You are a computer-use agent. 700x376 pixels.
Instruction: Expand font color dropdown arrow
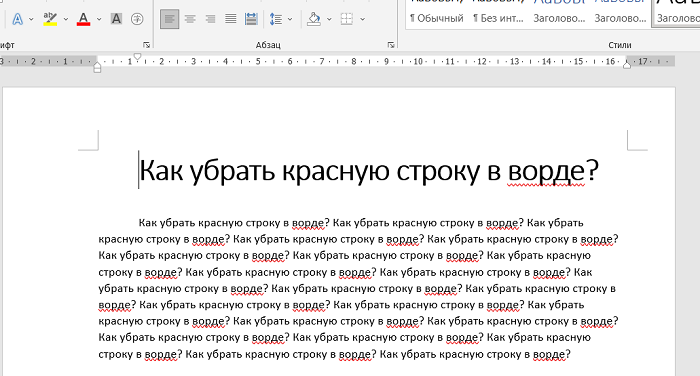(x=99, y=19)
